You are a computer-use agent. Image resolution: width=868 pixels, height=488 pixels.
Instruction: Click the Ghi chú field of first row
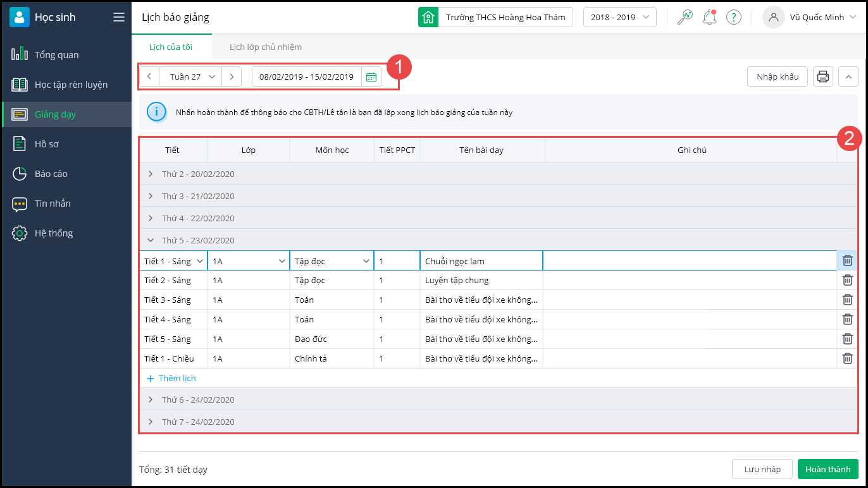[690, 260]
